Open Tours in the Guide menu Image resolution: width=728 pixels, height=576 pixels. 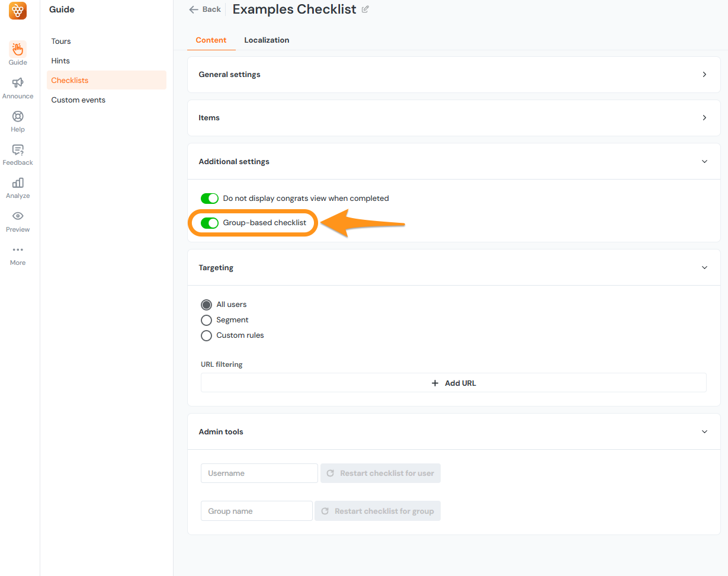(61, 41)
